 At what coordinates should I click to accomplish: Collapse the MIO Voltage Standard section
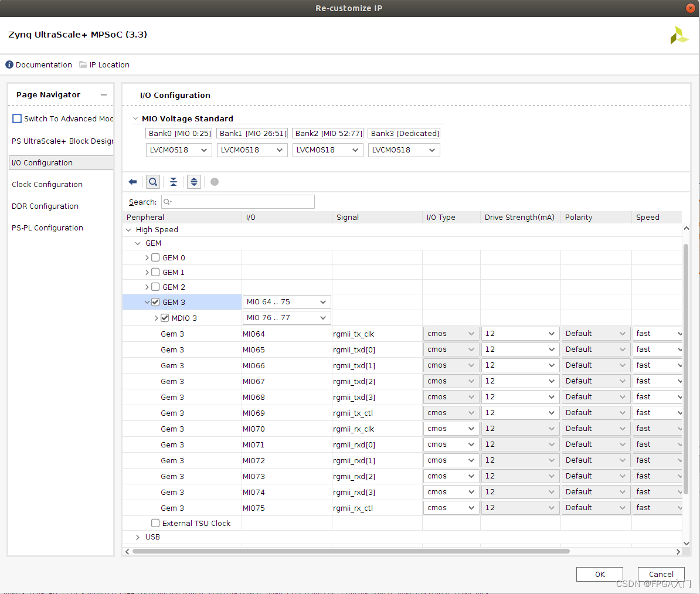[x=135, y=119]
